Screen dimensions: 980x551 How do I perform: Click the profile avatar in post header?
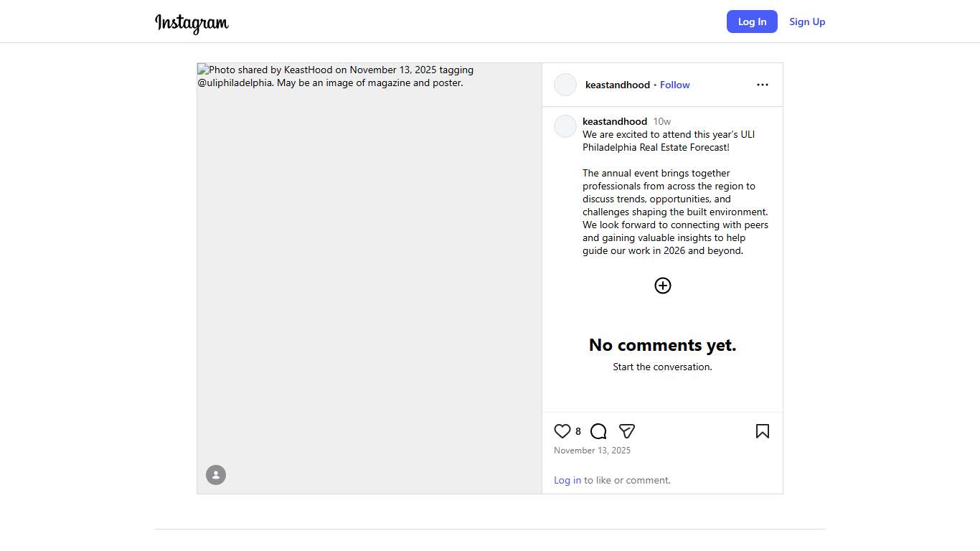565,85
